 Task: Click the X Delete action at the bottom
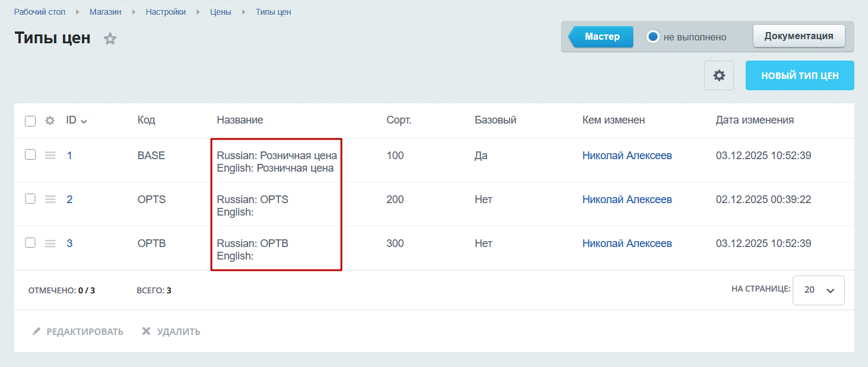(171, 331)
